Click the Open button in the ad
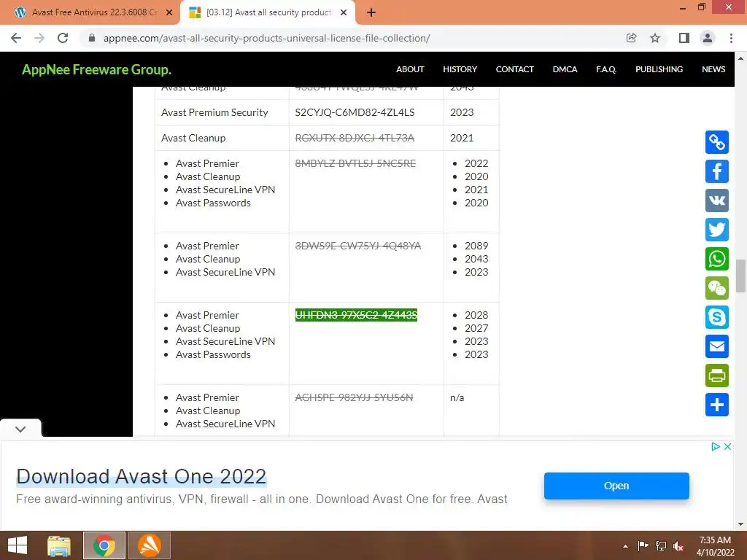The image size is (747, 560). pos(616,486)
